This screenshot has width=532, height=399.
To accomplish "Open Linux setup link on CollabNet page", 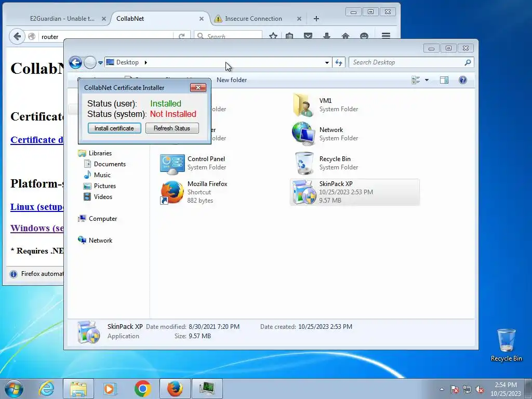I will tap(37, 207).
